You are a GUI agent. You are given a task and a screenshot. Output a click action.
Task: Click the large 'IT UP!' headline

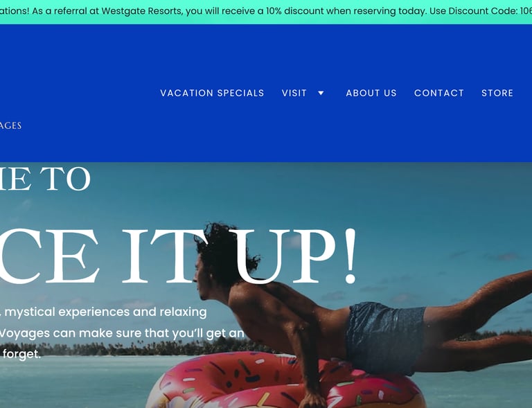tap(239, 257)
